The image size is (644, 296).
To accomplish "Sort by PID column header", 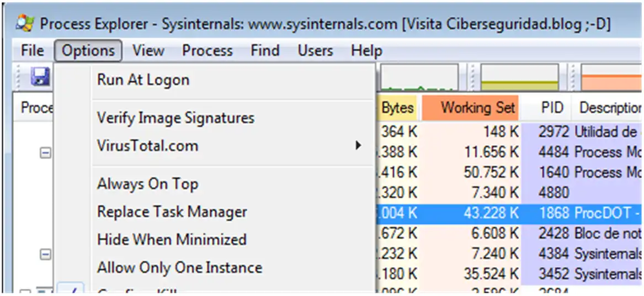I will [x=546, y=108].
